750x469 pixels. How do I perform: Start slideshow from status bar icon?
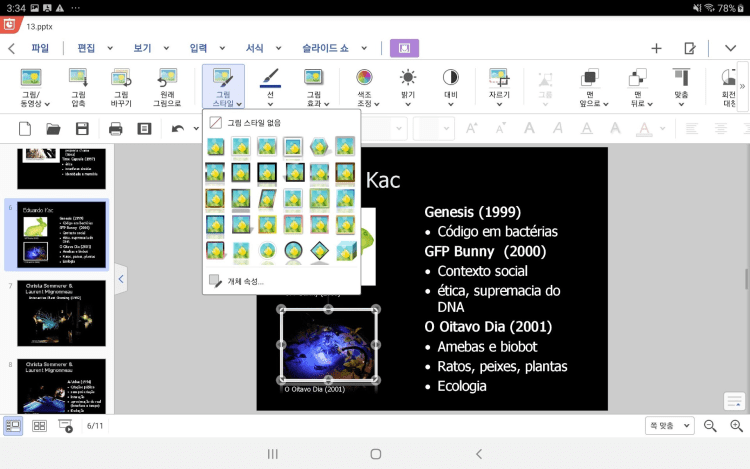click(x=65, y=425)
